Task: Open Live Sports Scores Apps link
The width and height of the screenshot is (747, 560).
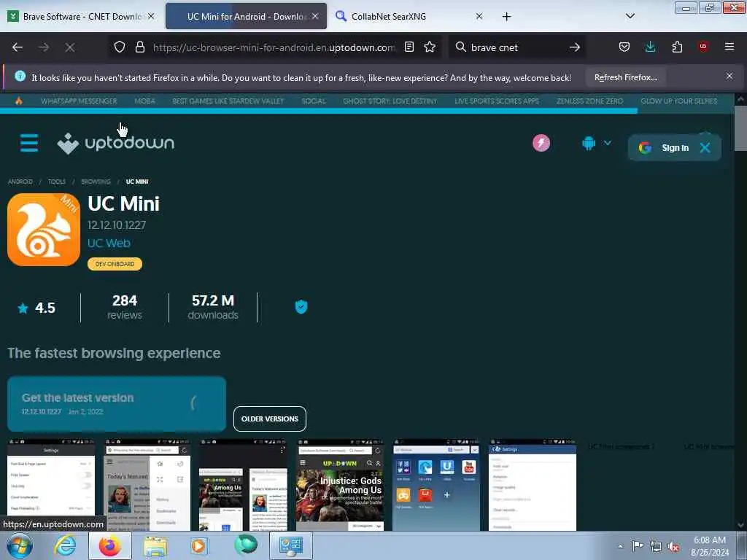Action: pyautogui.click(x=497, y=101)
